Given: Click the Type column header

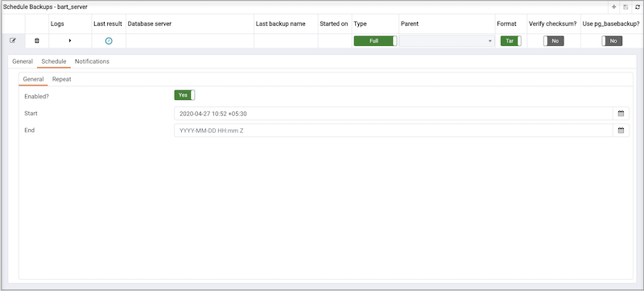Looking at the screenshot, I should pyautogui.click(x=360, y=24).
